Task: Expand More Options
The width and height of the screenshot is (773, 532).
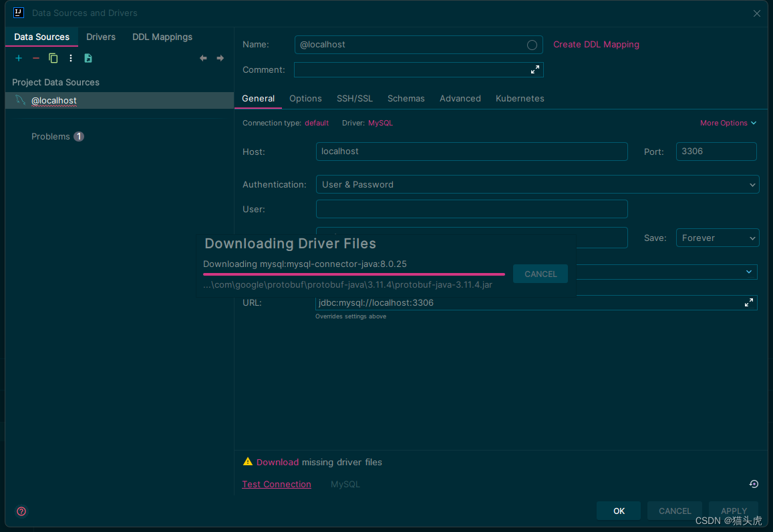Action: tap(728, 123)
